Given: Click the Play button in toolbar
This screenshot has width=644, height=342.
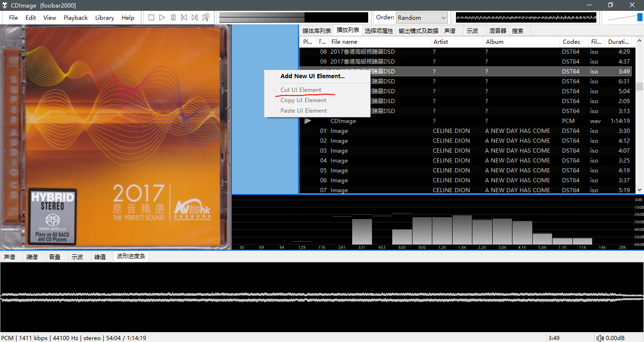Looking at the screenshot, I should coord(162,17).
